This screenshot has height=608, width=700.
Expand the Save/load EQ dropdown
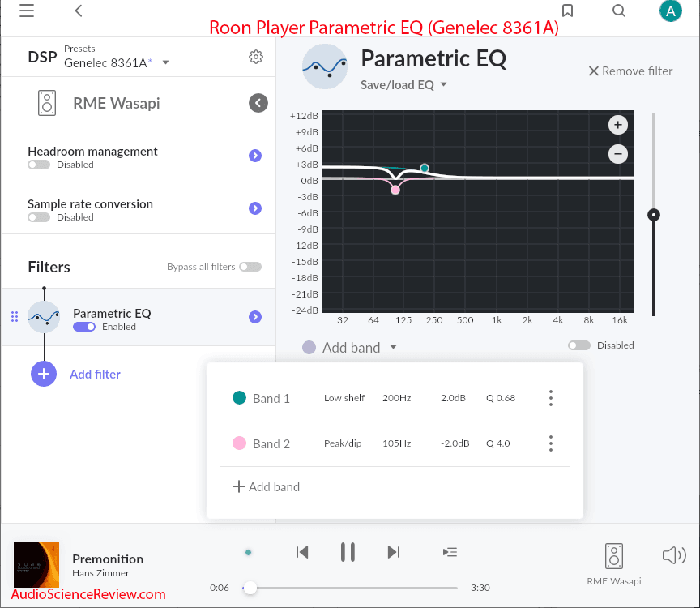coord(403,85)
